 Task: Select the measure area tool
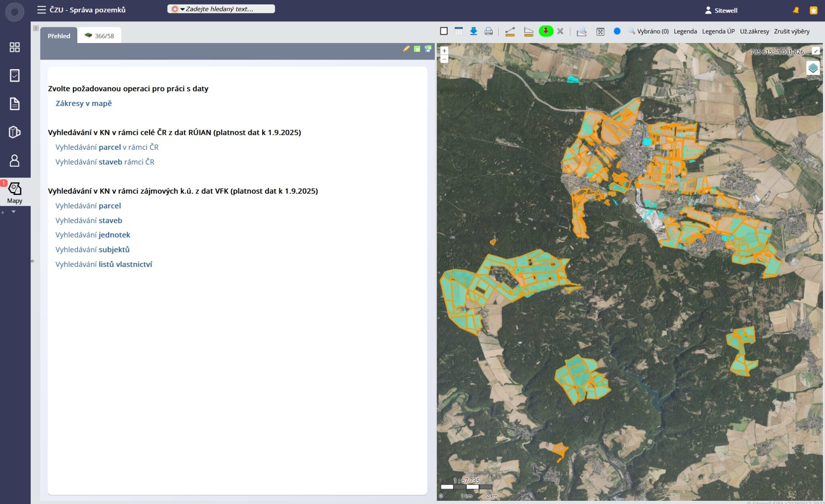pyautogui.click(x=528, y=31)
